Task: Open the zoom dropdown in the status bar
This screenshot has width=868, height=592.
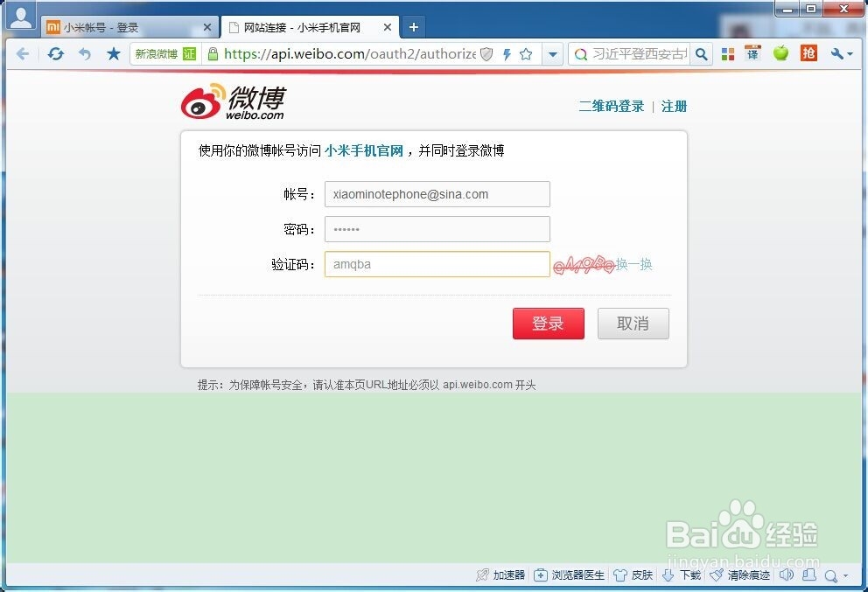Action: click(832, 575)
